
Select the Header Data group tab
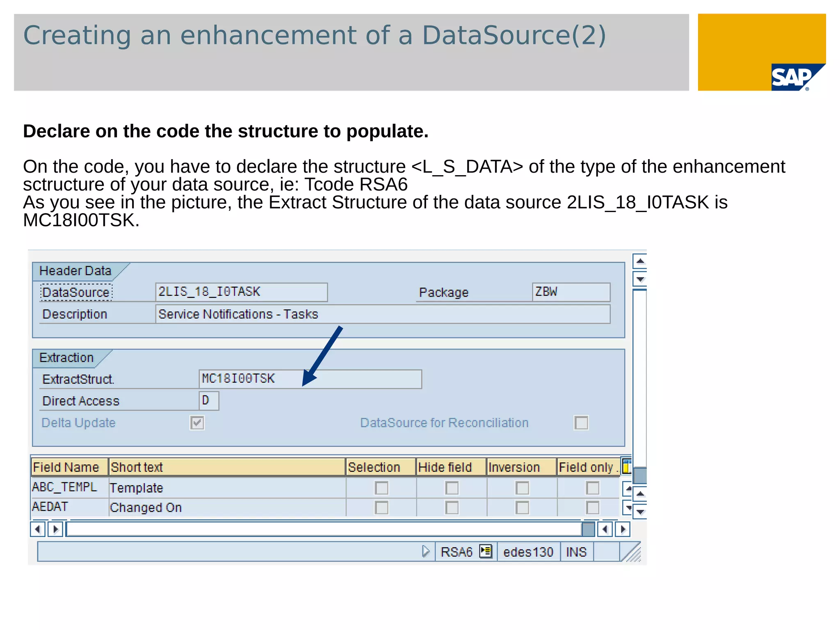pos(75,271)
